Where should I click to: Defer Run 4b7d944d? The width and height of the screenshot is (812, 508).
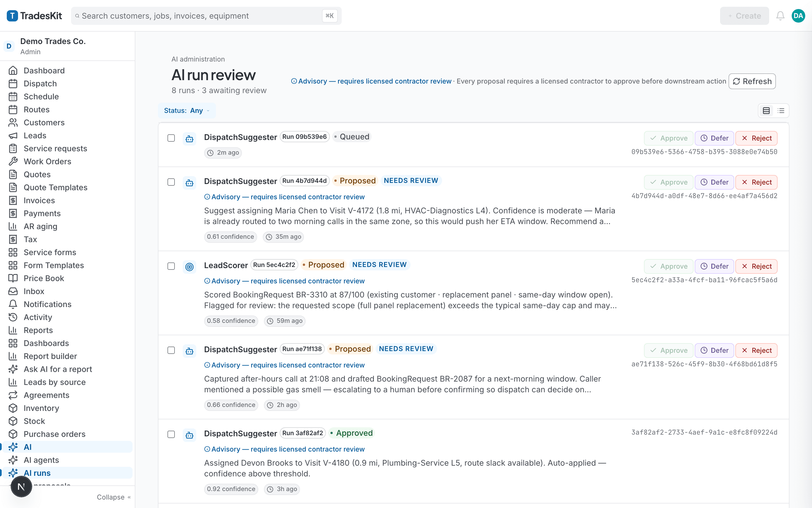pos(714,182)
